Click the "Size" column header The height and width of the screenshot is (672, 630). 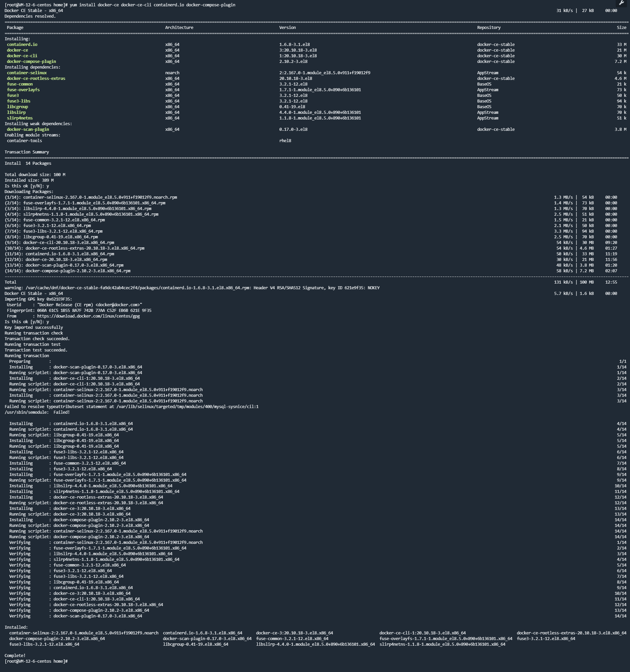[622, 28]
